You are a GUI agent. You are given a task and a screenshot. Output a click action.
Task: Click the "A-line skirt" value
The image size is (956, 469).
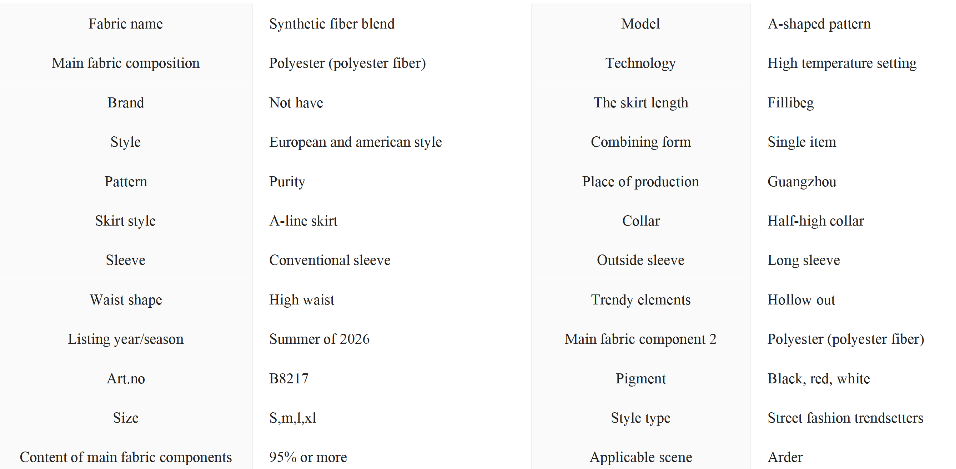303,221
